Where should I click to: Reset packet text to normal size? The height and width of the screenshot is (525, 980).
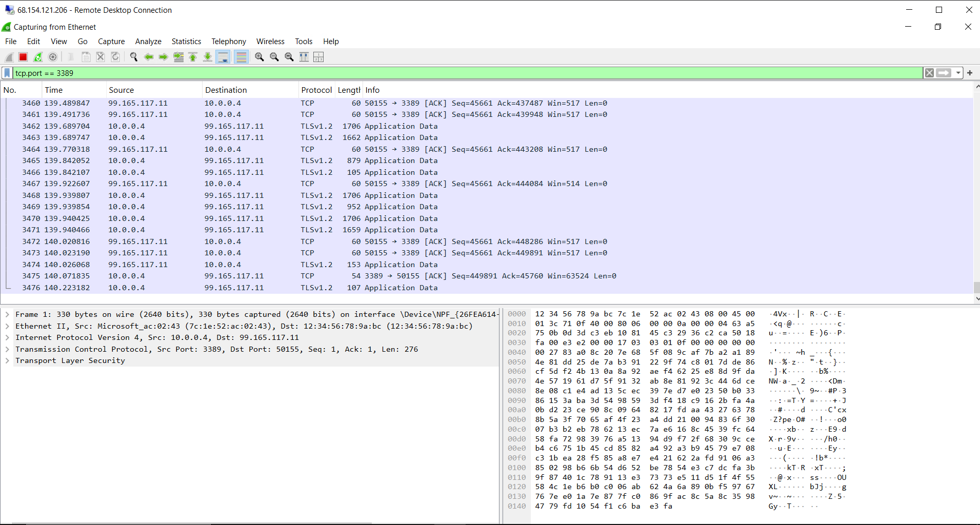point(289,57)
